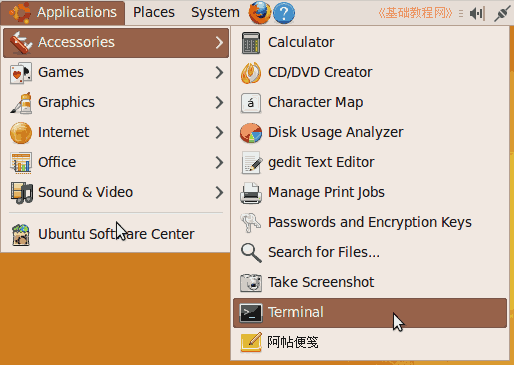Open the Applications menu
Screen dimensions: 514x365
tap(63, 13)
